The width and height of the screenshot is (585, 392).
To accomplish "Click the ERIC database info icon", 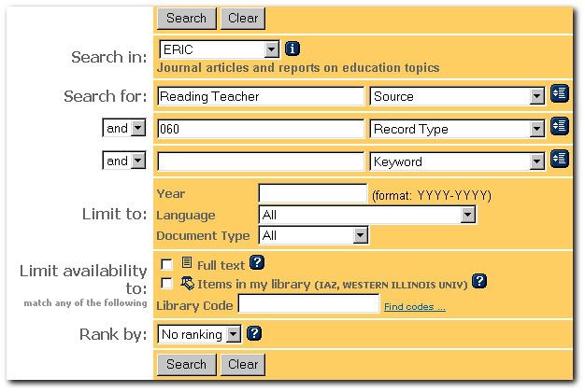I will 292,49.
